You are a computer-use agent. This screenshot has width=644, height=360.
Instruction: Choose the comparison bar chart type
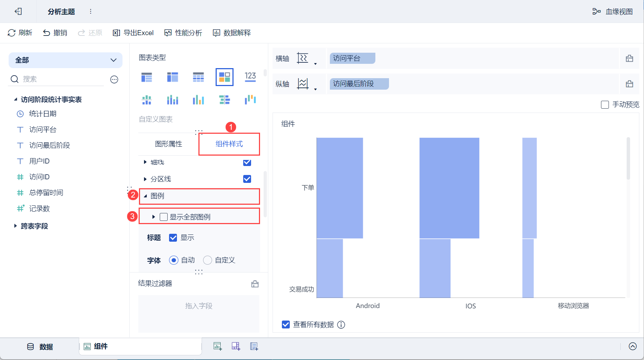click(x=225, y=100)
